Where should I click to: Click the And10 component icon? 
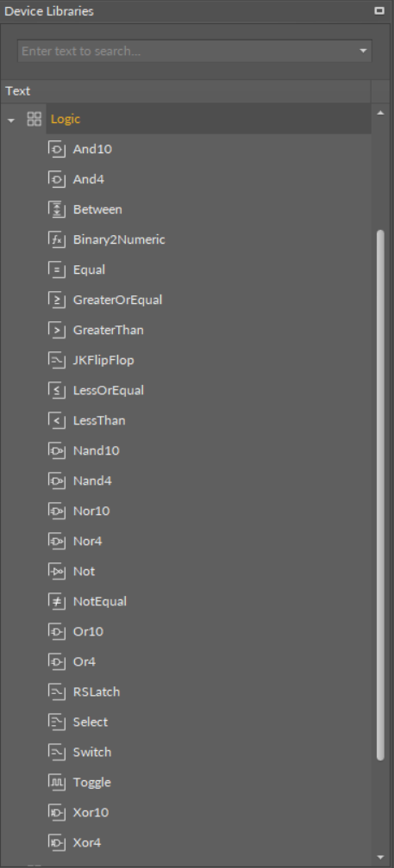(57, 150)
